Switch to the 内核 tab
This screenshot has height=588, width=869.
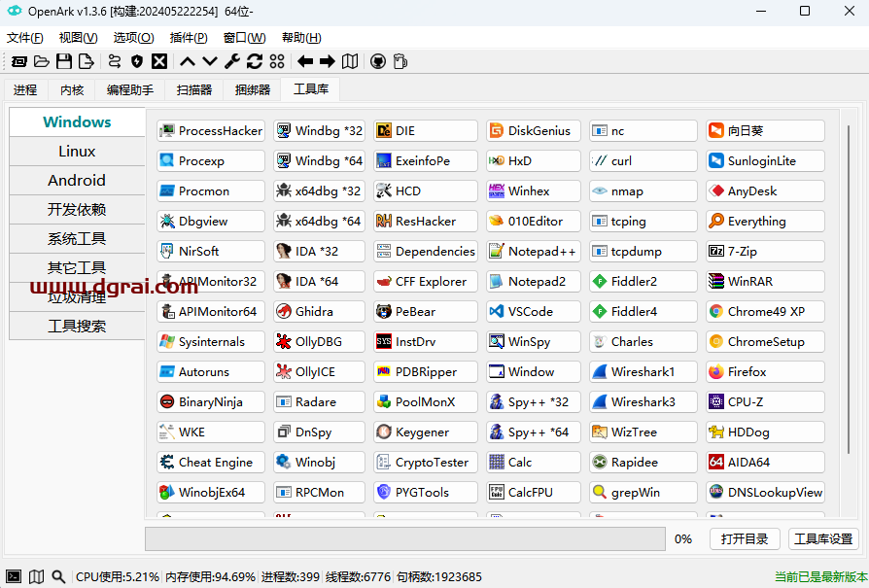[x=72, y=89]
